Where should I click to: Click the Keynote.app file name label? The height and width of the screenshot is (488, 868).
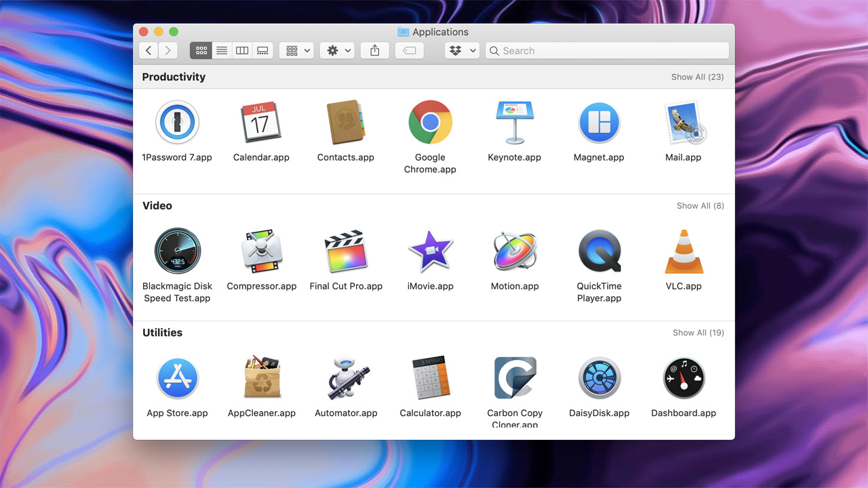coord(515,157)
